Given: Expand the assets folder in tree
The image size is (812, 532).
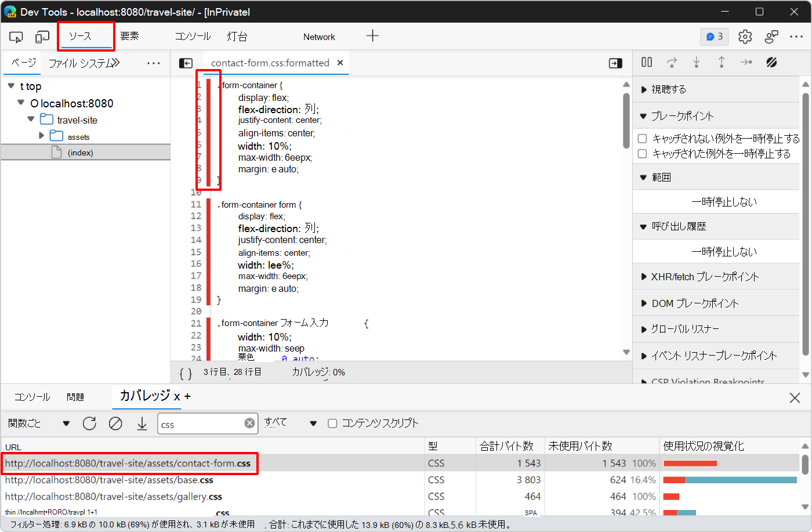Looking at the screenshot, I should point(41,136).
